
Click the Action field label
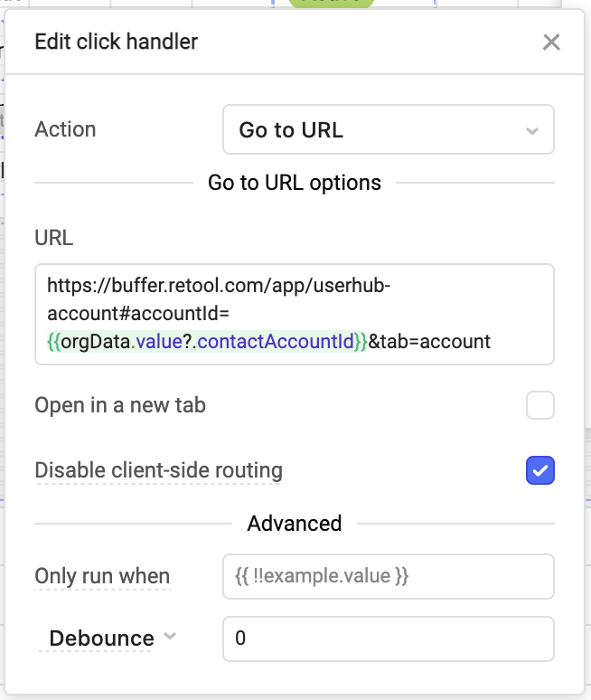pos(65,129)
